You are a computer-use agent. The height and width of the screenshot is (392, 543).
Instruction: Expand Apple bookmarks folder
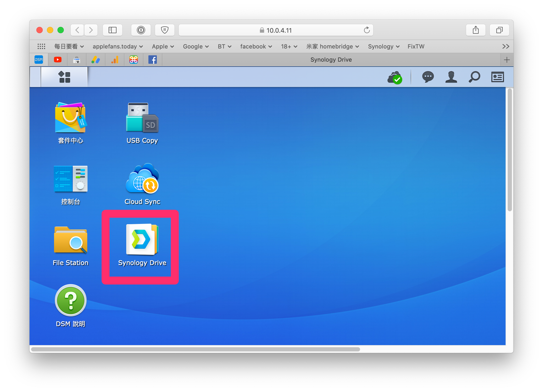163,46
